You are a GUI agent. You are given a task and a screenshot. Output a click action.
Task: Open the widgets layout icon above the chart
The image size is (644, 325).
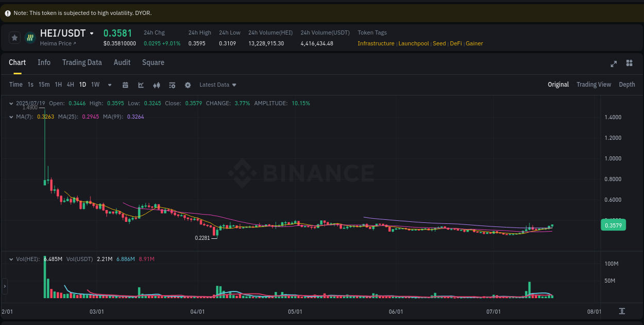click(x=629, y=64)
